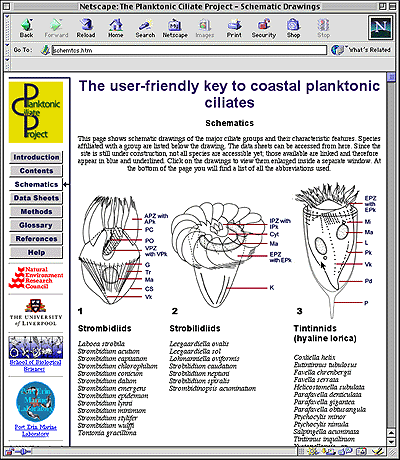Collapse the location toolbar with its handle
The image size is (400, 460).
pyautogui.click(x=7, y=50)
